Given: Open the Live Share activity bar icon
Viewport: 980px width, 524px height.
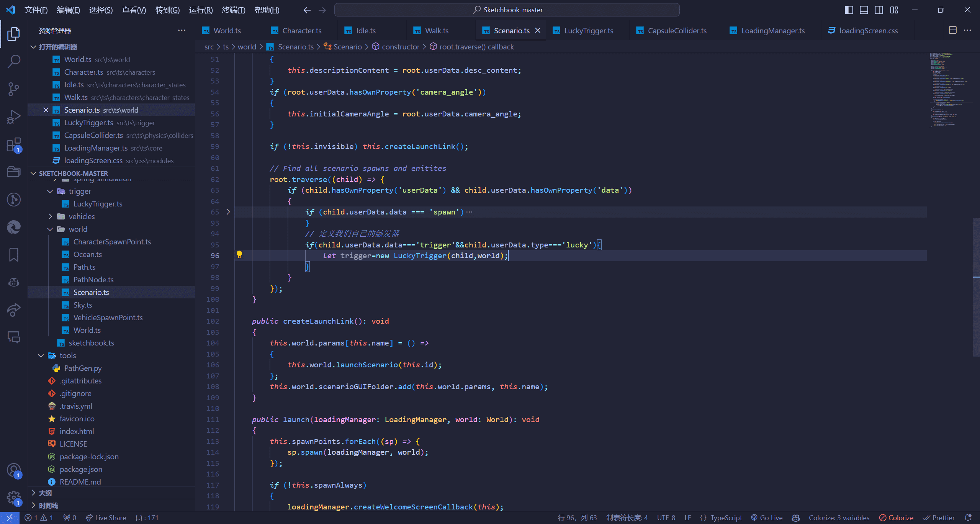Looking at the screenshot, I should click(13, 310).
